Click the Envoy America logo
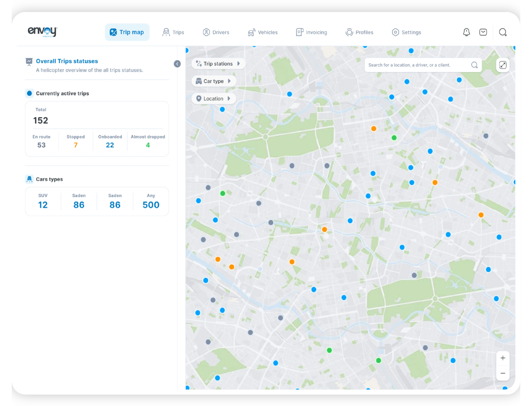Viewport: 532px width, 406px height. tap(43, 32)
